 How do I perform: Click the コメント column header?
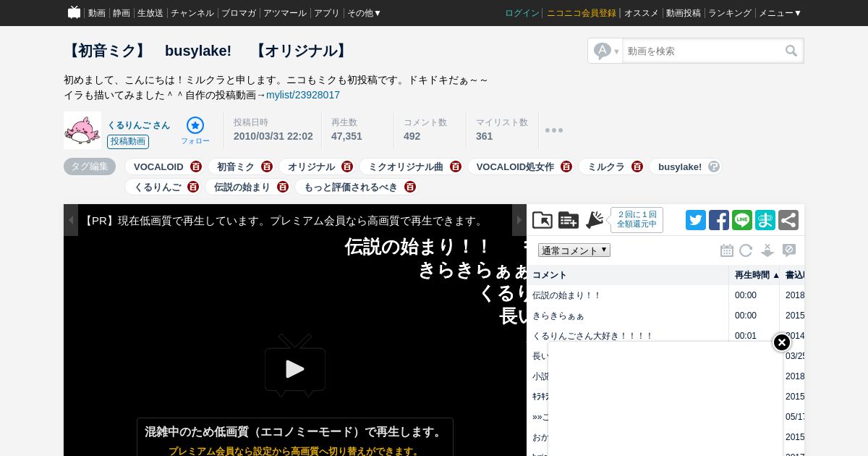coord(628,275)
